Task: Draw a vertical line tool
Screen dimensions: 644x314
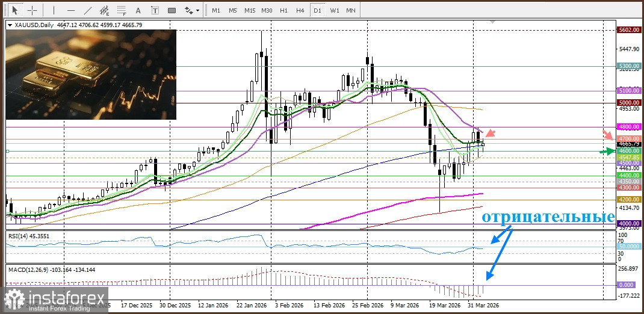Action: [x=53, y=10]
